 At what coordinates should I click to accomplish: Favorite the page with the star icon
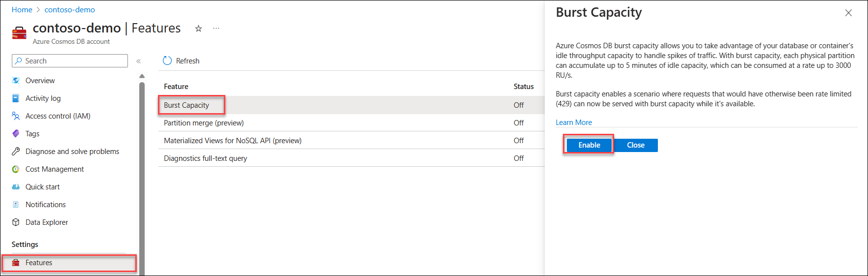click(x=198, y=29)
